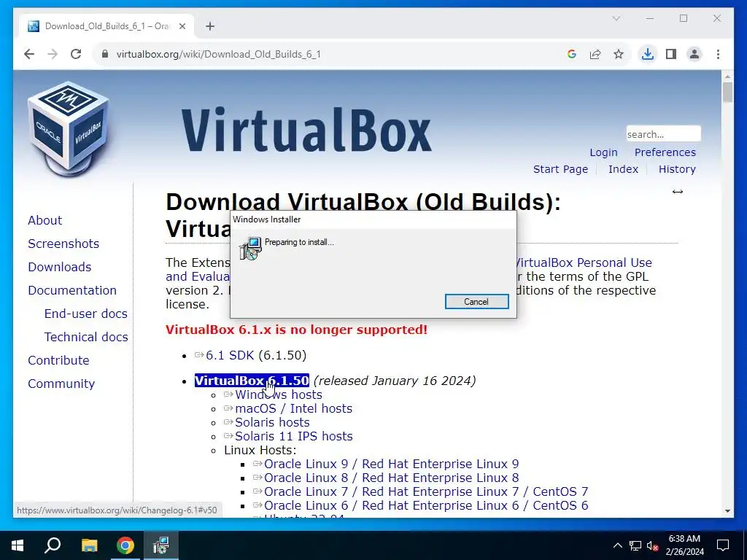Viewport: 747px width, 560px height.
Task: Open the VirtualBox 6.1.50 changelog link
Action: [252, 381]
